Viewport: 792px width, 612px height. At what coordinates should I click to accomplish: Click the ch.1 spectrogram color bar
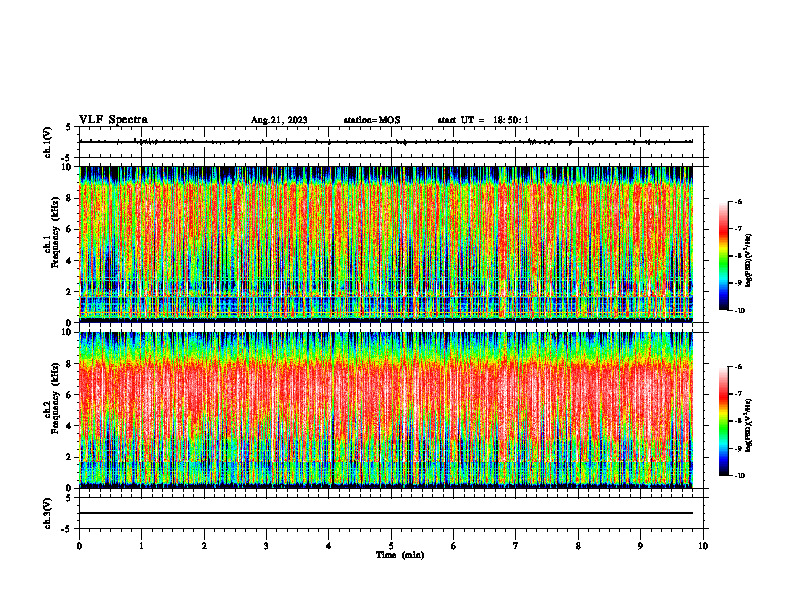(x=724, y=256)
